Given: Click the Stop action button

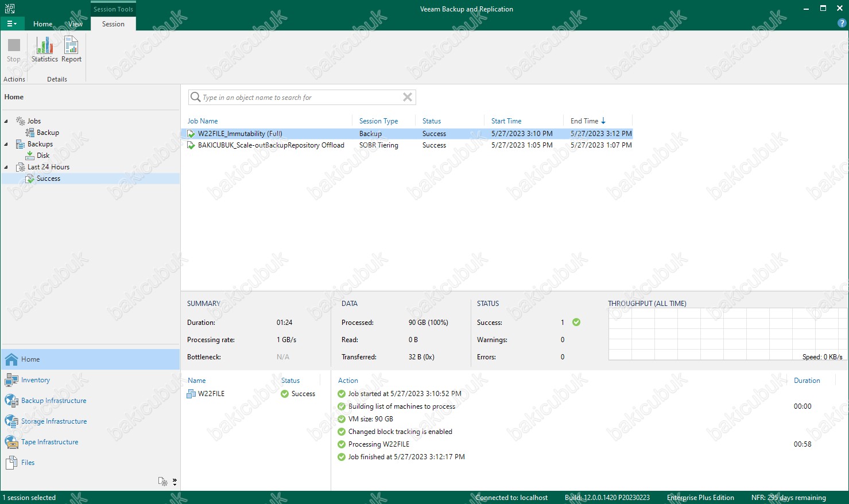Looking at the screenshot, I should pos(14,49).
